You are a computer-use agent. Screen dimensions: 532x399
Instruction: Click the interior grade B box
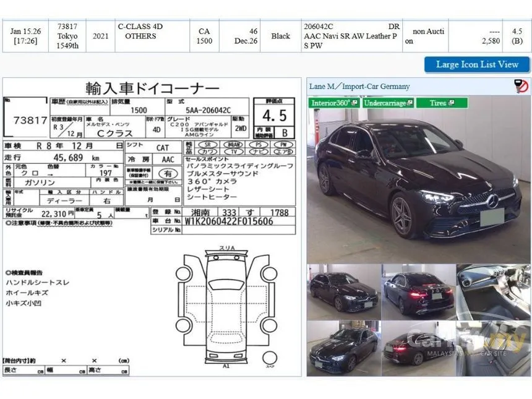tap(285, 132)
